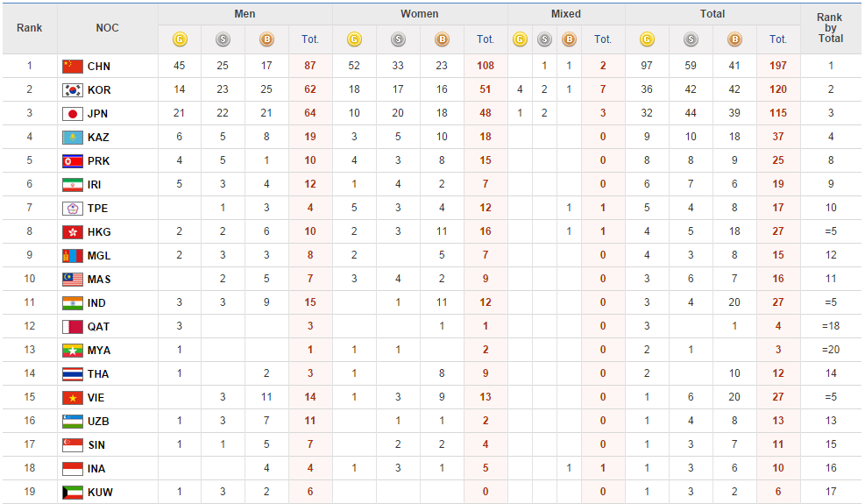Open the KUW country link
This screenshot has width=865, height=504.
coord(99,493)
